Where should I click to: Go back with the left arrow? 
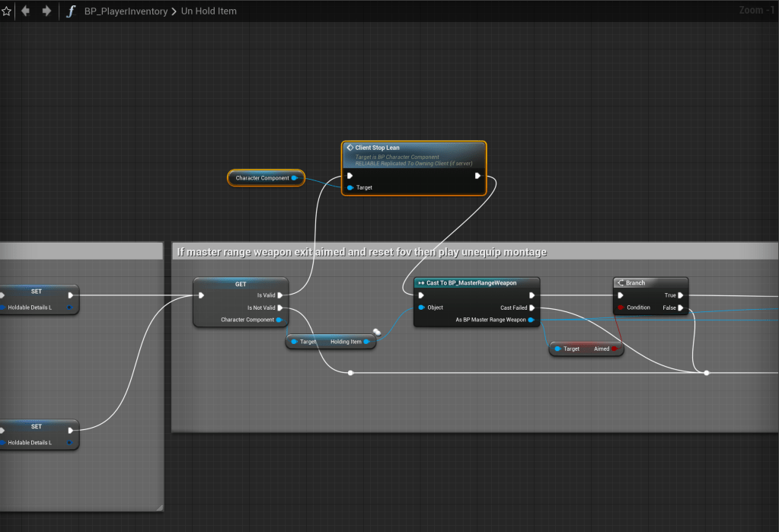pyautogui.click(x=26, y=11)
